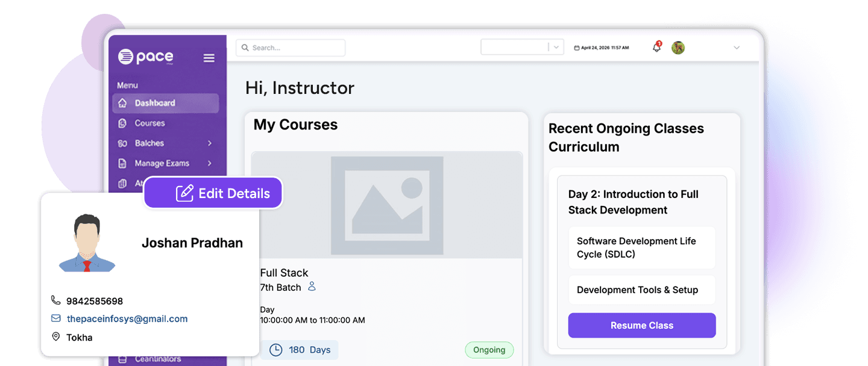Click the Edit Details button
This screenshot has height=366, width=868.
213,193
